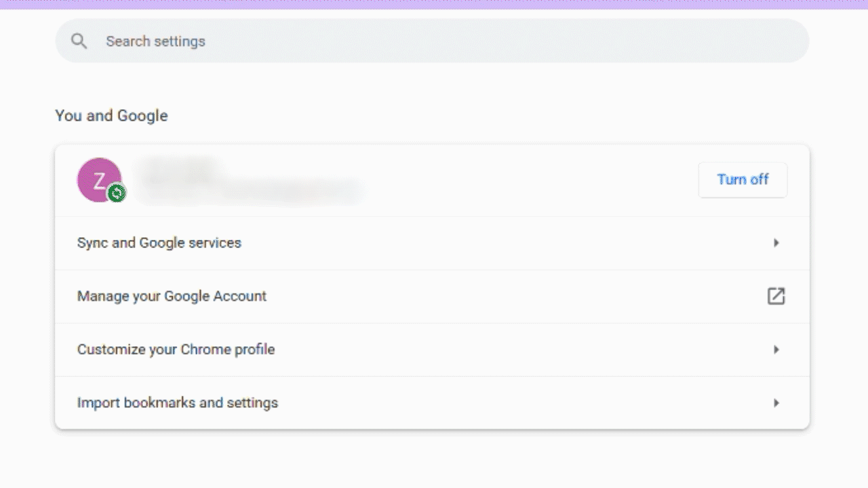The image size is (868, 488).
Task: Click the external link icon for Google Account
Action: (776, 296)
